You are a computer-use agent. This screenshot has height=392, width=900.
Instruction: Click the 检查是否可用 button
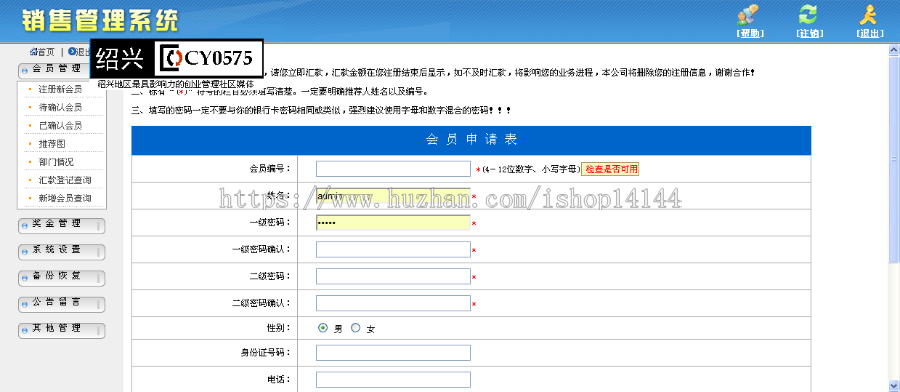tap(610, 169)
